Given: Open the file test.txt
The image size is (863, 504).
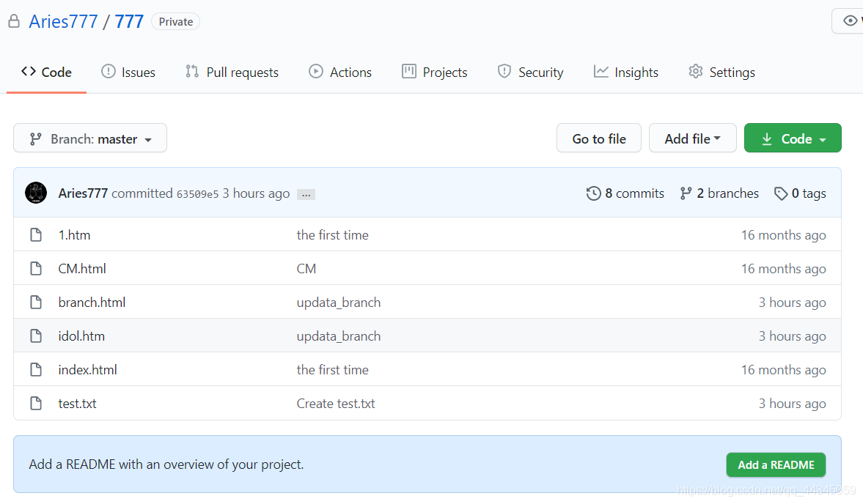Looking at the screenshot, I should (77, 404).
